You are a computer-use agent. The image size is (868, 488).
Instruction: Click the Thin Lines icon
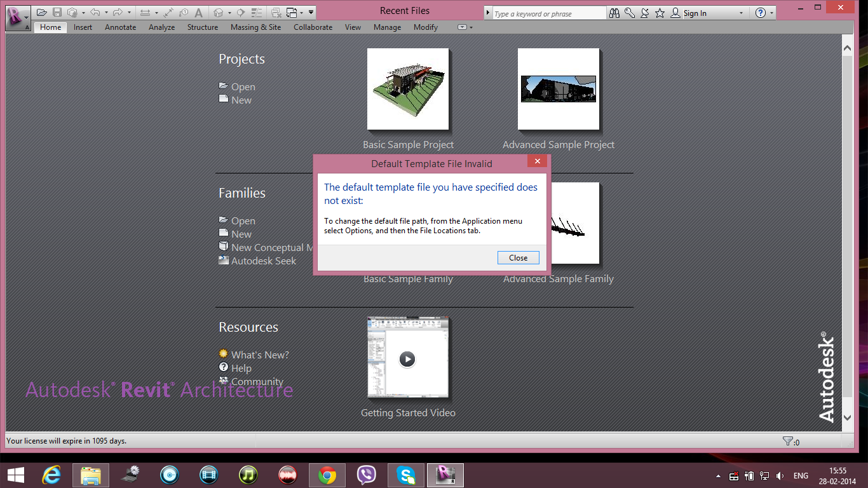point(257,12)
